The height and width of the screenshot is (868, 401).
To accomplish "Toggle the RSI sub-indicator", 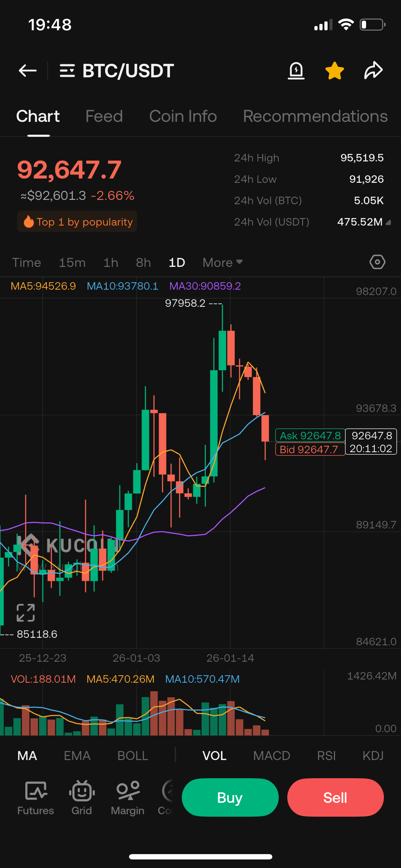I will click(327, 755).
